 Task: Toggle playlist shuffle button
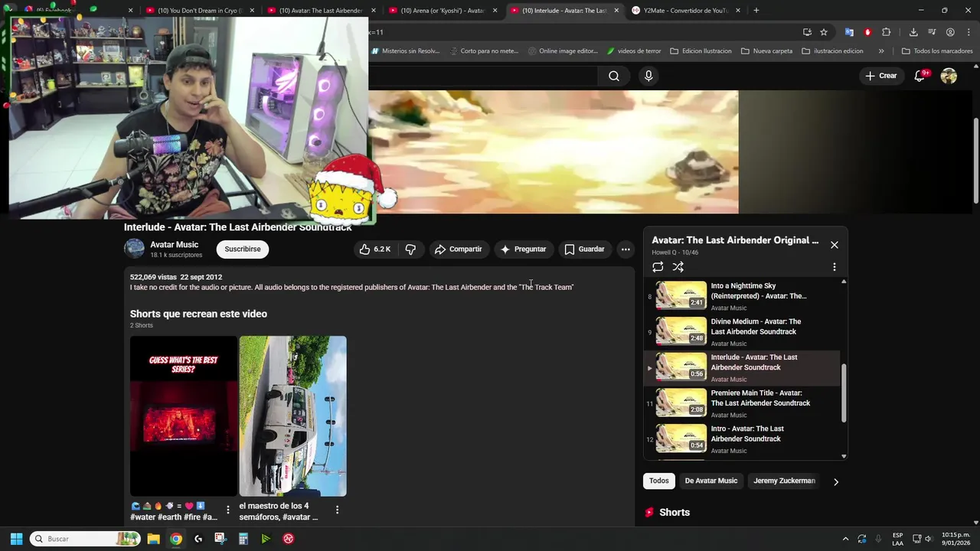(x=678, y=267)
